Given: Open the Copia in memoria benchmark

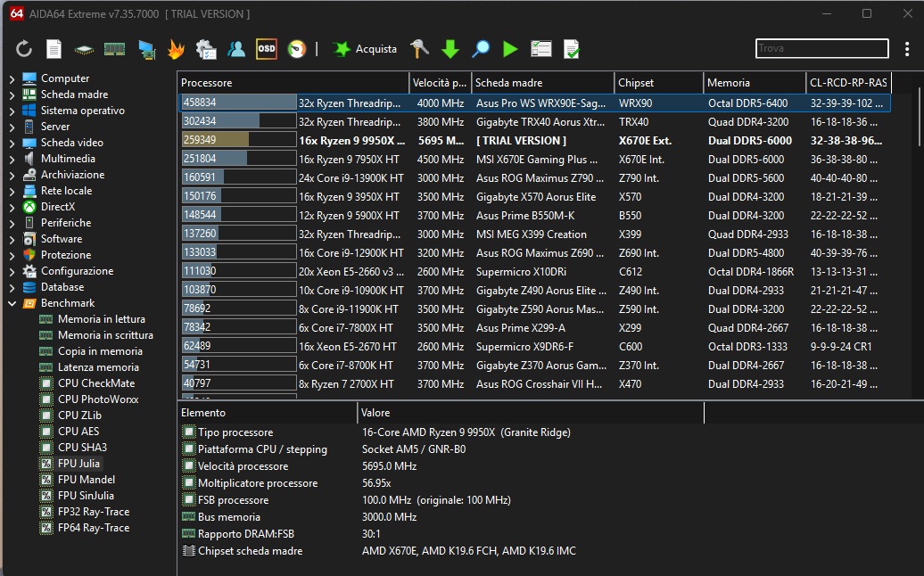Looking at the screenshot, I should pos(100,351).
